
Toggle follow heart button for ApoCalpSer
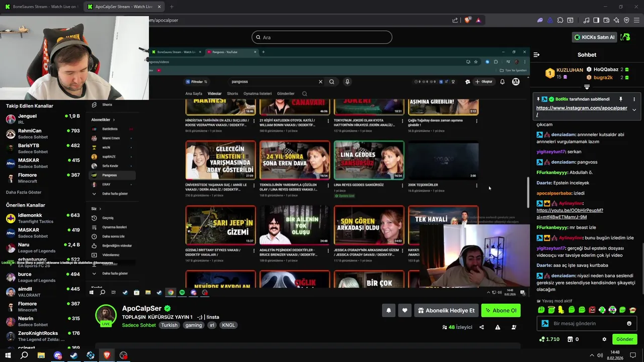pos(405,311)
